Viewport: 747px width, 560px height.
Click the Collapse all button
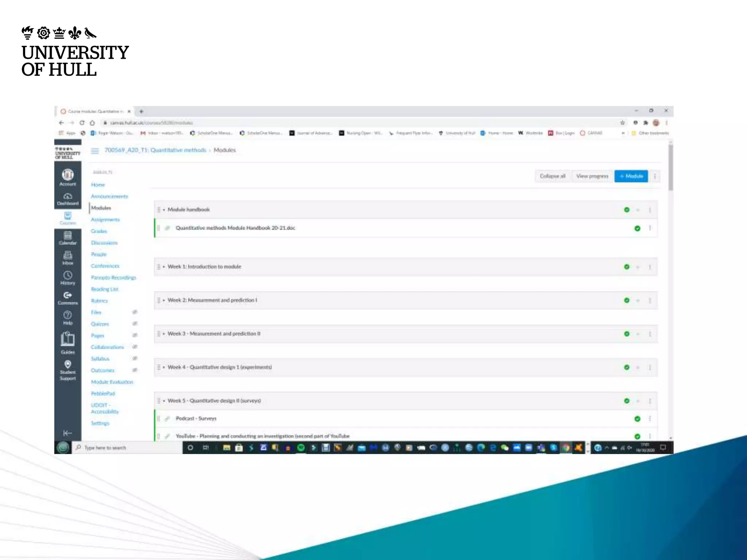point(552,176)
